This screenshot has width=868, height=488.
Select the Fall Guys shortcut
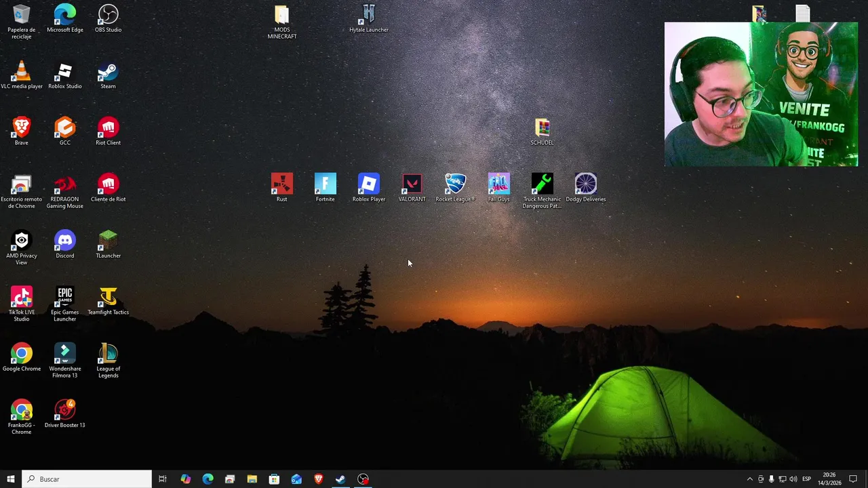click(x=499, y=188)
